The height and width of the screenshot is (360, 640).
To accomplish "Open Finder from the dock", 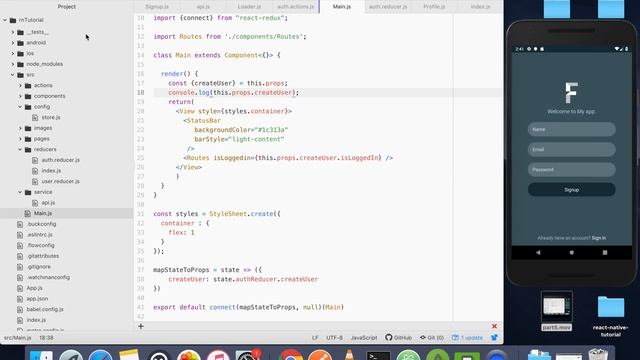I will click(x=41, y=356).
